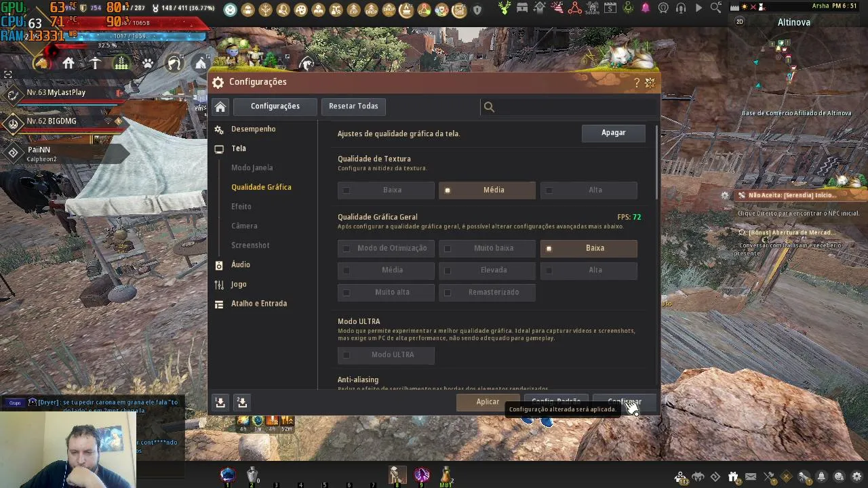Click the second save-preset icon at bottom left

pyautogui.click(x=242, y=403)
